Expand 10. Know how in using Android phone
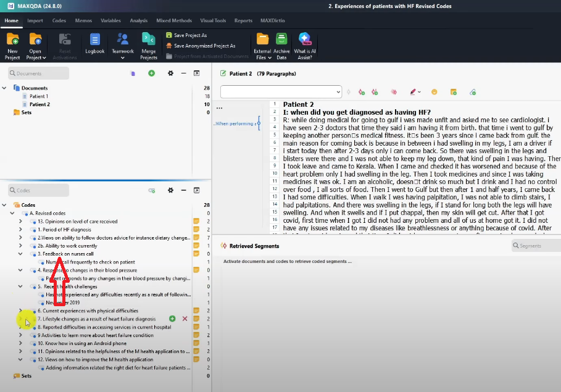 tap(20, 343)
